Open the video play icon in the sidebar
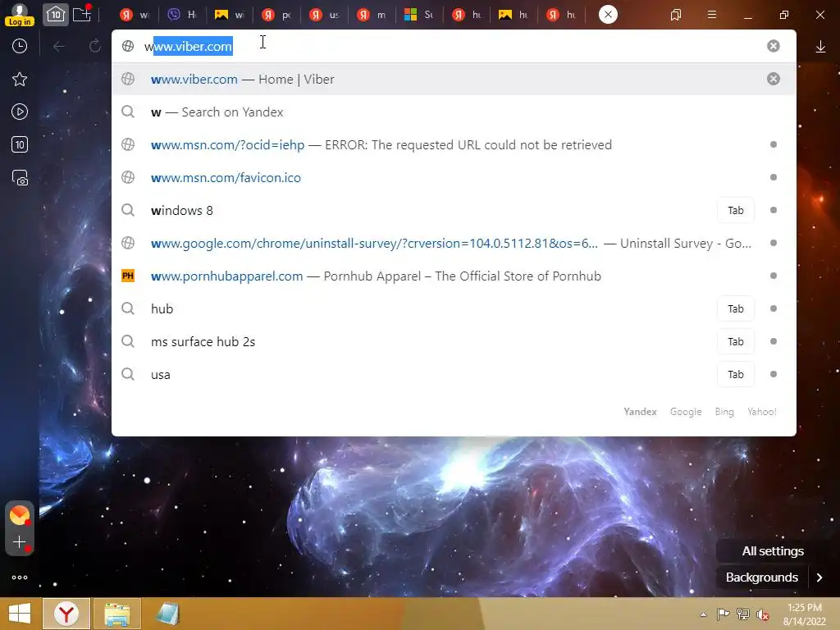 click(x=20, y=112)
